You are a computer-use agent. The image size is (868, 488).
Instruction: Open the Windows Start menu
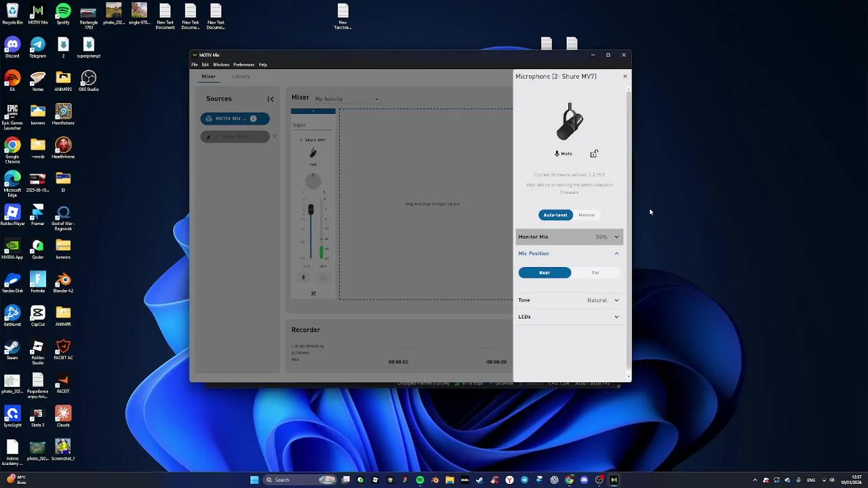click(x=254, y=480)
